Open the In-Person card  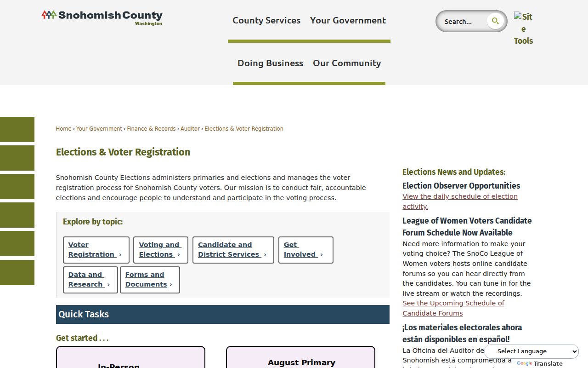point(130,357)
